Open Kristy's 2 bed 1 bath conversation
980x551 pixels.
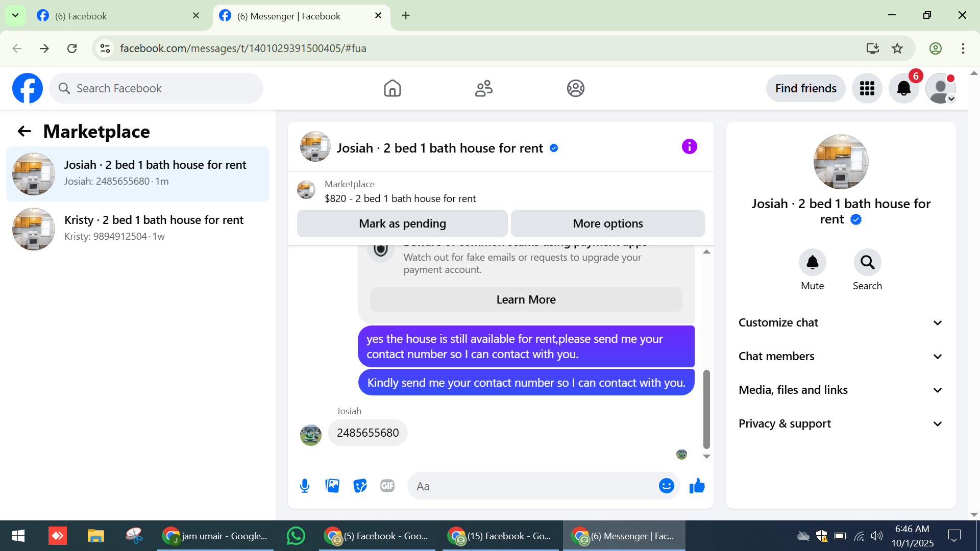click(138, 229)
